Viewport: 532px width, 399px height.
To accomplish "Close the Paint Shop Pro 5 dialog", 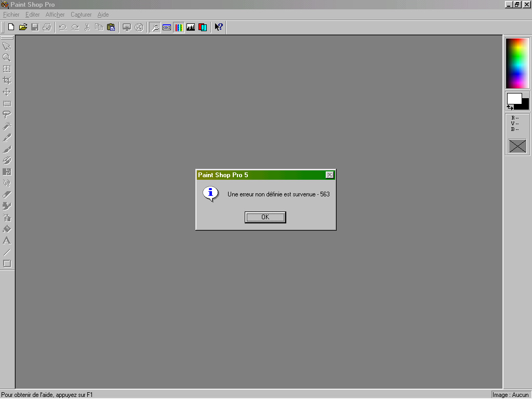I will pos(329,175).
